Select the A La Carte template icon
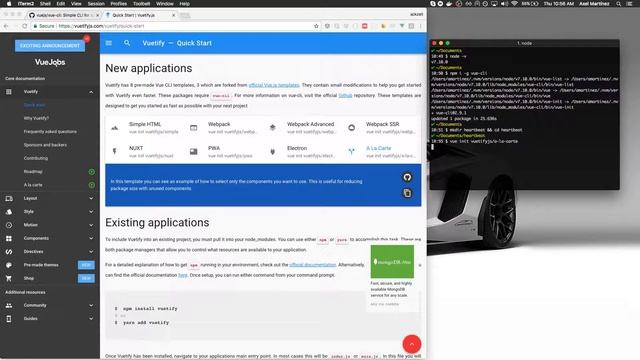This screenshot has width=640, height=360. click(x=351, y=151)
